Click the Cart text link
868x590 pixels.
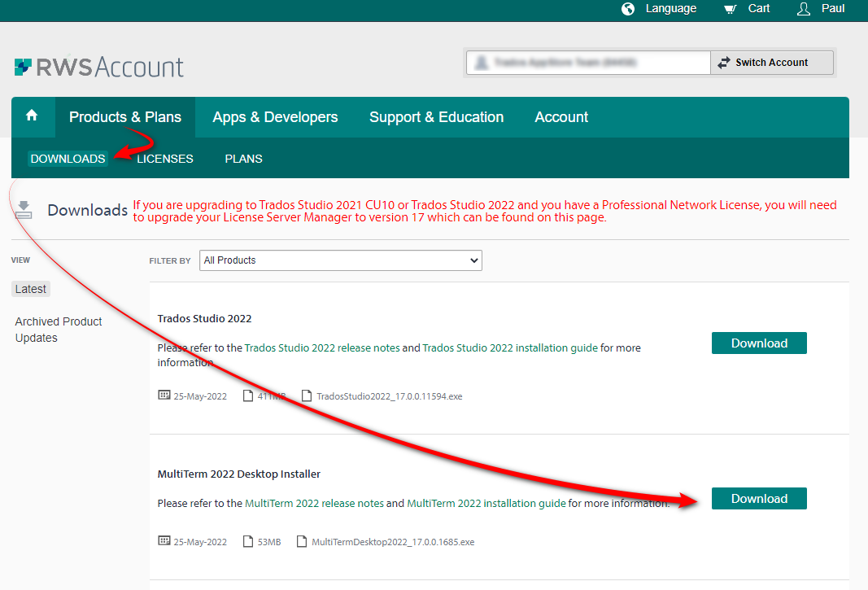tap(759, 8)
